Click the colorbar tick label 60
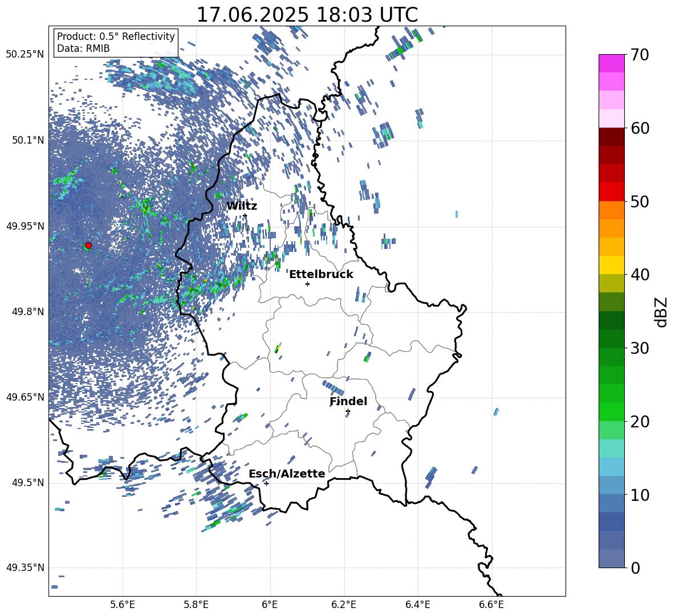 click(640, 128)
